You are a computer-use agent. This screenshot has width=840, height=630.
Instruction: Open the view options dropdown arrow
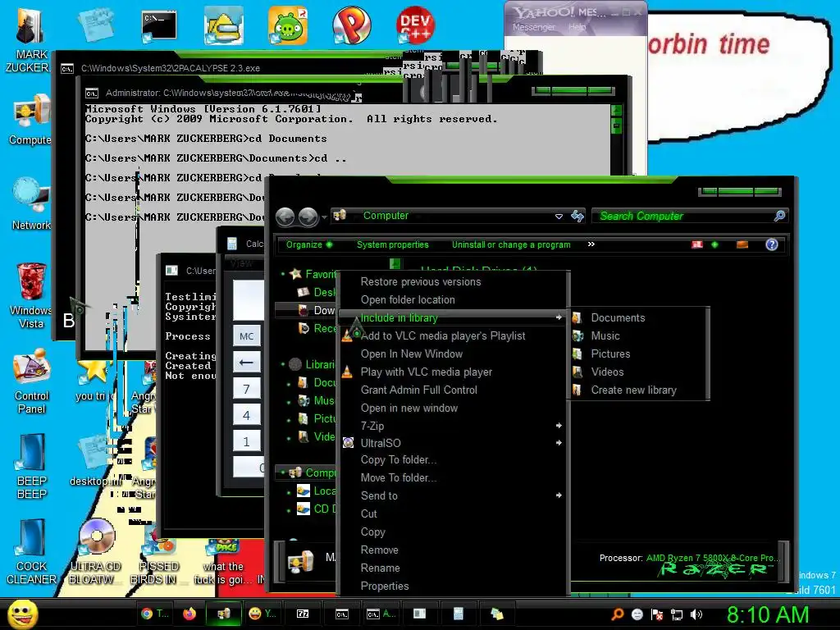coord(714,244)
